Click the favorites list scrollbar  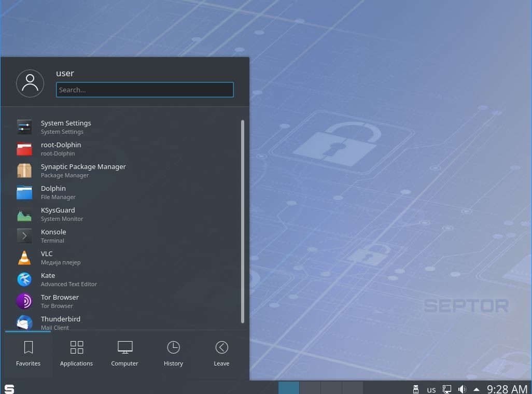tap(243, 221)
